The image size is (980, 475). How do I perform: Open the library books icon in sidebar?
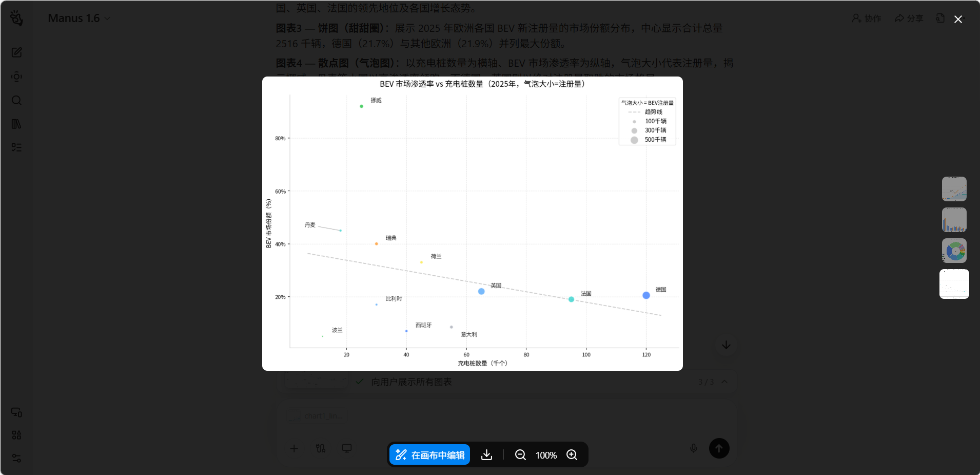click(x=16, y=124)
